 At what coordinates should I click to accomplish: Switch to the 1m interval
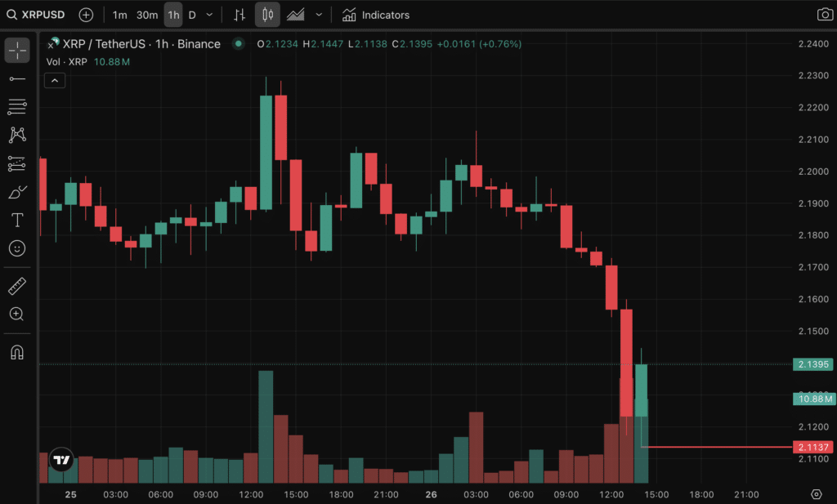119,15
